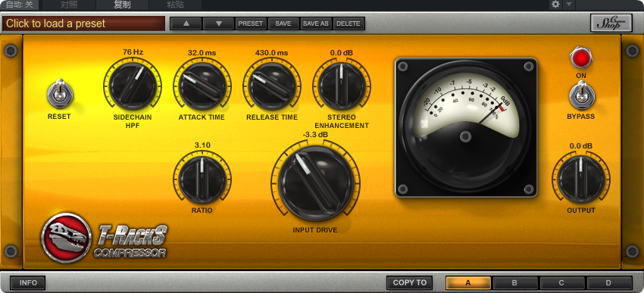Click the INFO button
Image resolution: width=644 pixels, height=293 pixels.
pos(28,282)
